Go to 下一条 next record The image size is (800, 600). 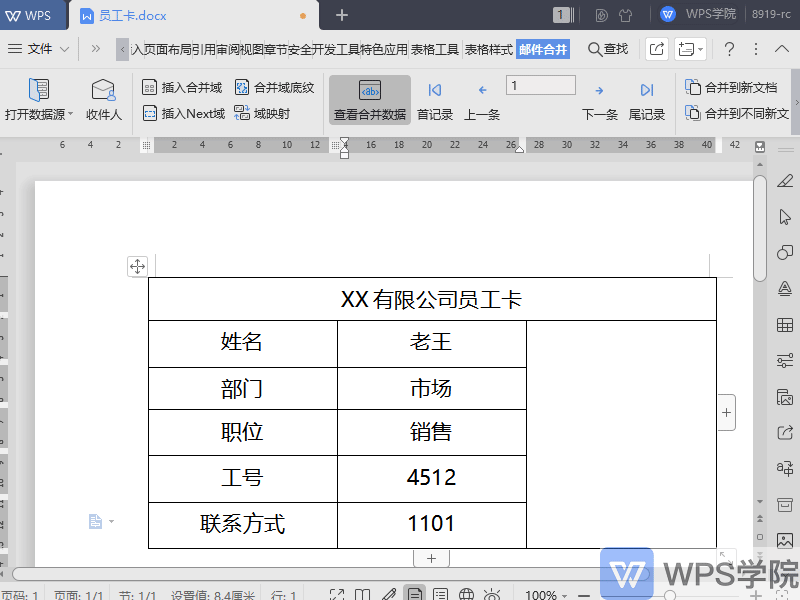599,102
